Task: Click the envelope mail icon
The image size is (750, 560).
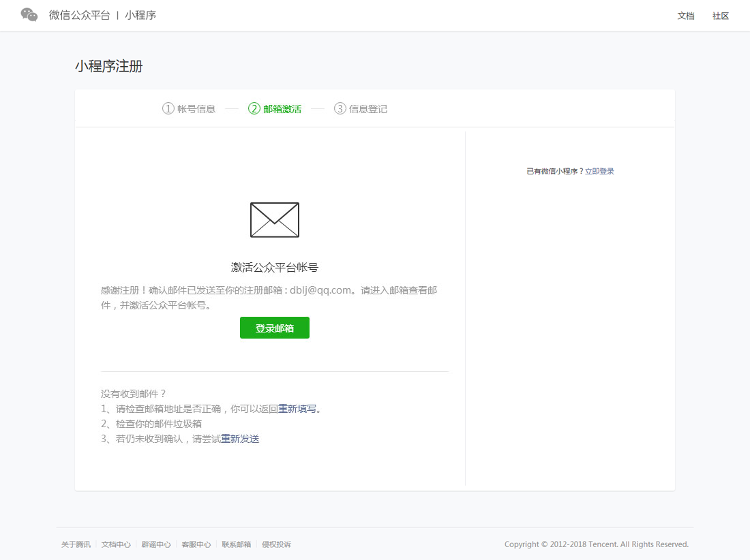Action: coord(275,220)
